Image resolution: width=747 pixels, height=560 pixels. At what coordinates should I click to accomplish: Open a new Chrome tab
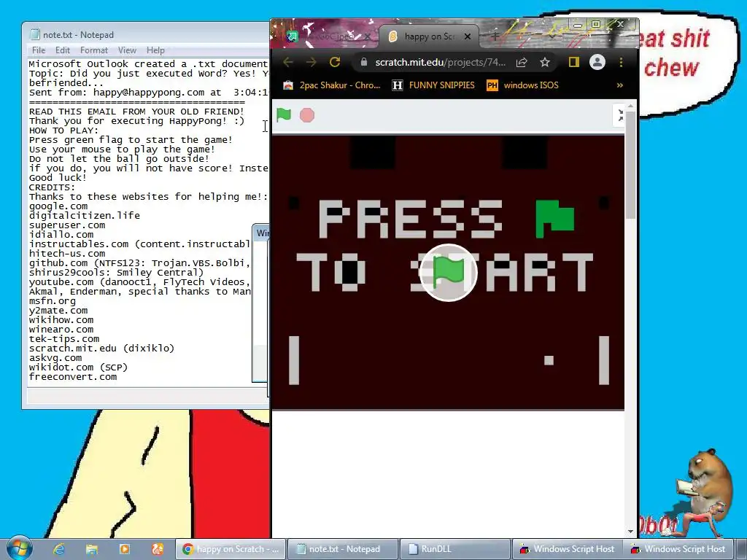[x=495, y=36]
